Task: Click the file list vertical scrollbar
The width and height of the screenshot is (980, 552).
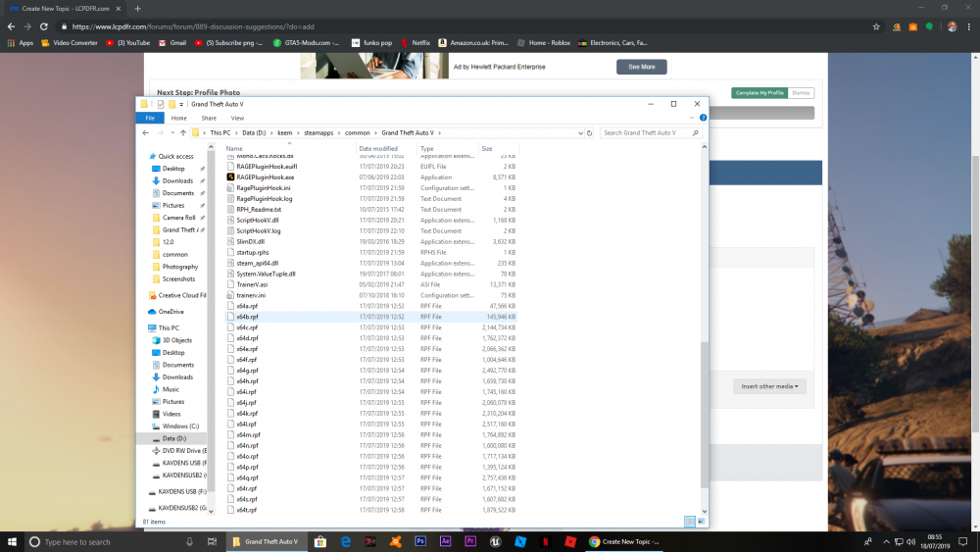Action: (705, 415)
